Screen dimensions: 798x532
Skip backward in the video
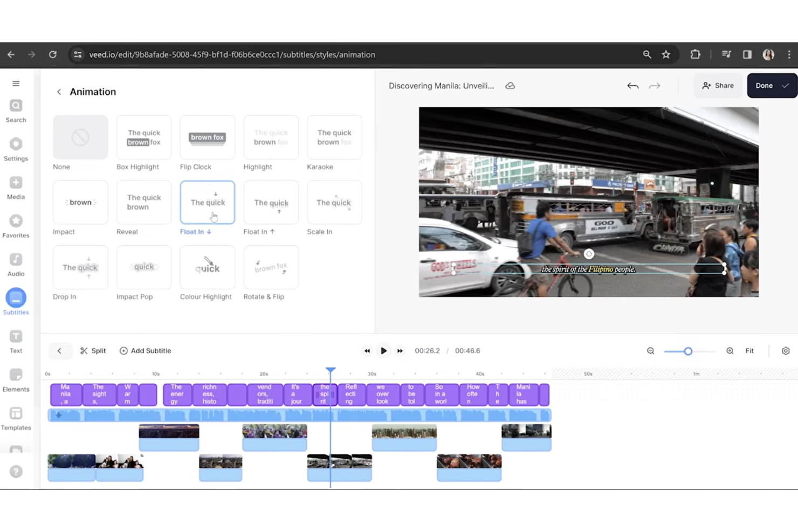click(367, 351)
